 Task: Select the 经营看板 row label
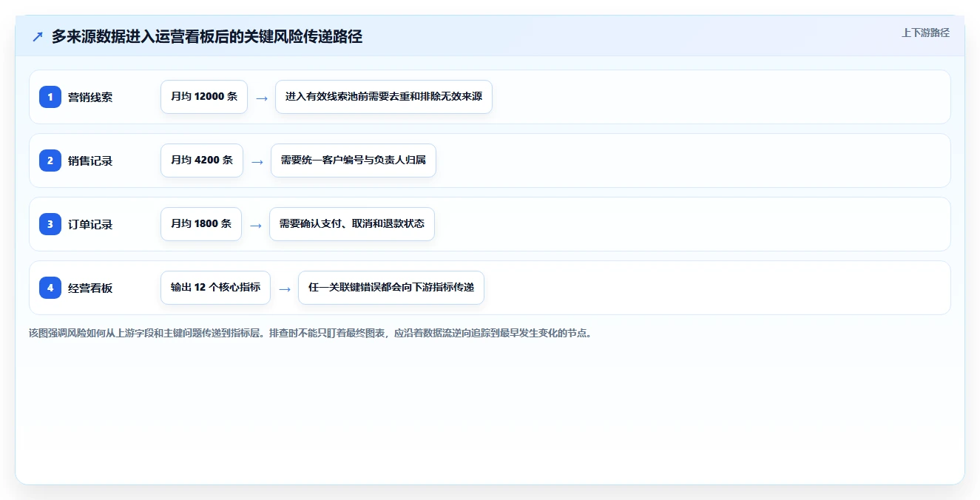coord(90,288)
